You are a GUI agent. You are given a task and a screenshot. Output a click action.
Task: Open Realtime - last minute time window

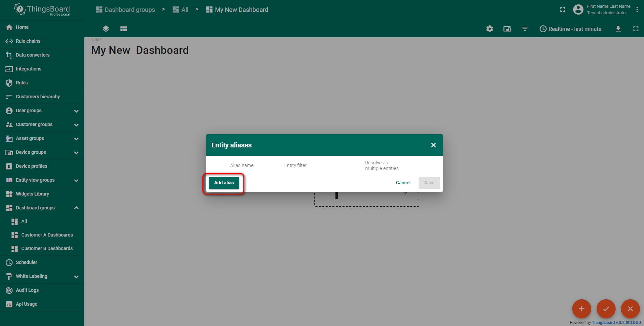point(571,29)
